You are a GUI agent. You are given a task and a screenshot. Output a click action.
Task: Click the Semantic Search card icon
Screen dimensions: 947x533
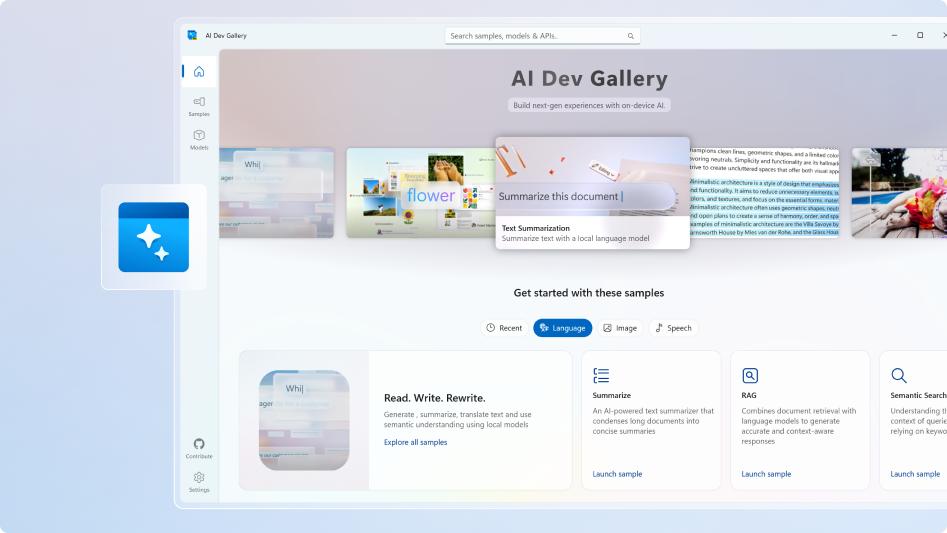point(899,376)
